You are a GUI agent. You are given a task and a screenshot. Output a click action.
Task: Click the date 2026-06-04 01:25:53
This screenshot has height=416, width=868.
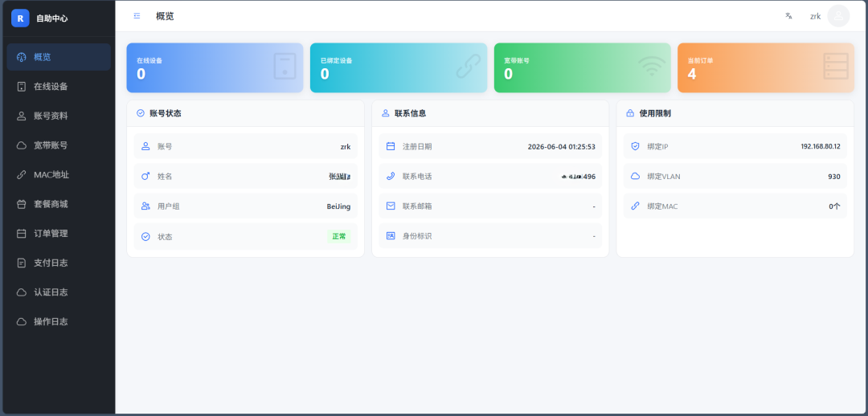click(561, 147)
